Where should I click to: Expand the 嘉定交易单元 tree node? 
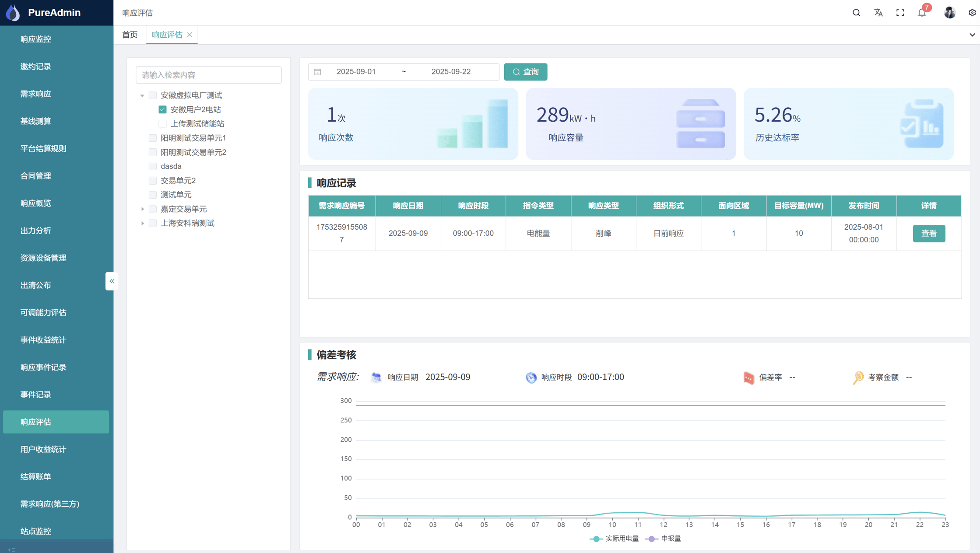142,209
